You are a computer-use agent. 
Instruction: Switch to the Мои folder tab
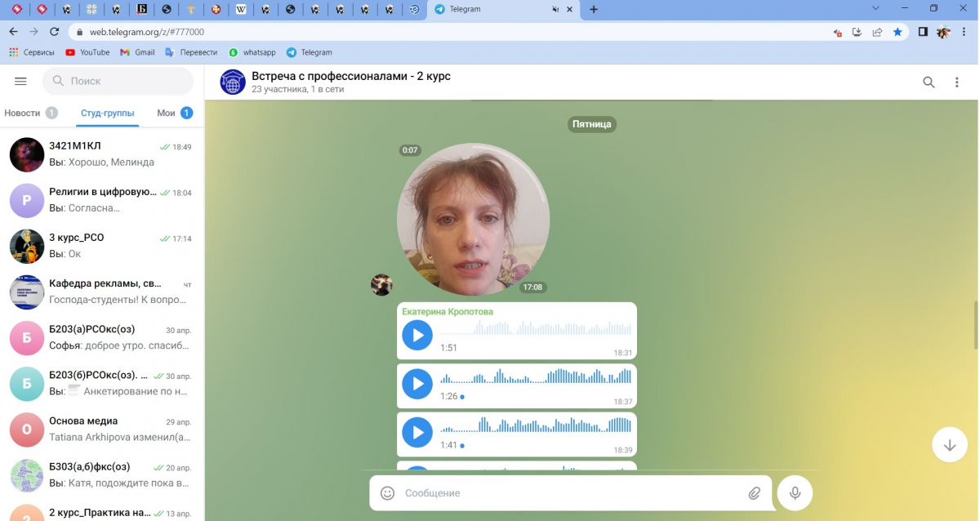pos(174,114)
